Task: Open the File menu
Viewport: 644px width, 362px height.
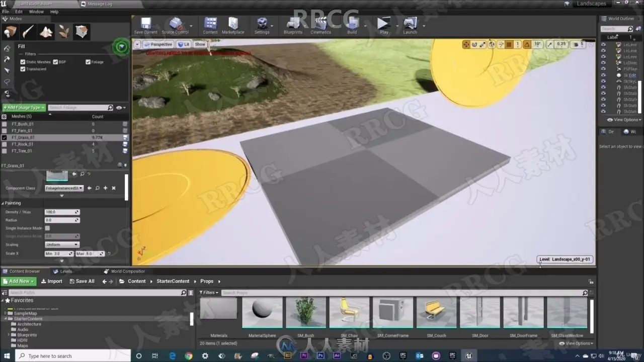Action: 6,12
